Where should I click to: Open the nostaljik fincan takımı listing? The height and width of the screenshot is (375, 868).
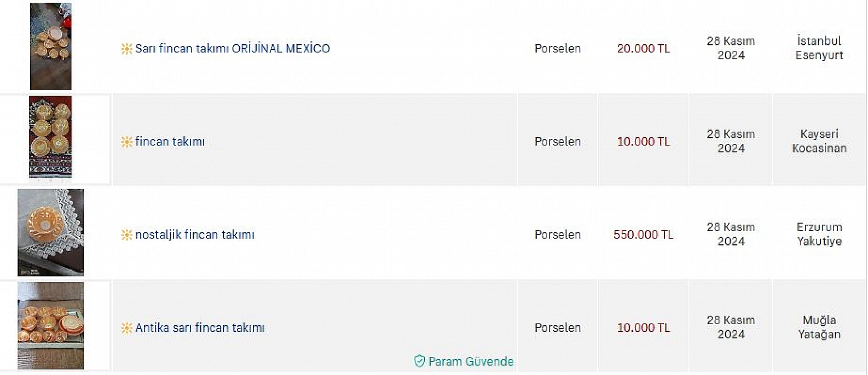click(x=195, y=235)
